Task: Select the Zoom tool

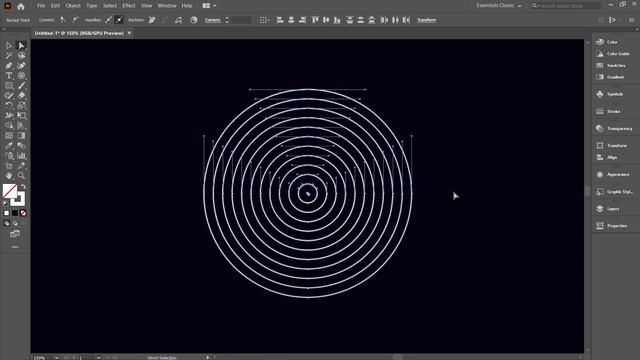Action: [x=21, y=176]
